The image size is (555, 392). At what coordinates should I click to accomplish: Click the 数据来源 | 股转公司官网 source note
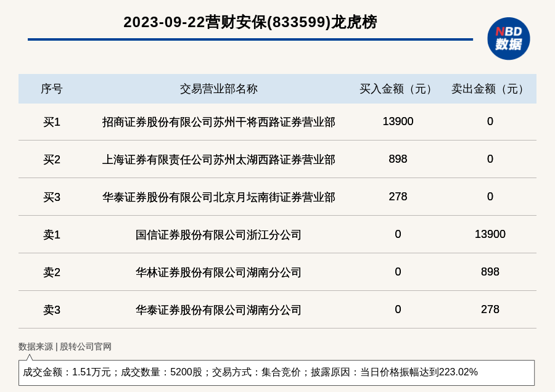[x=65, y=347]
